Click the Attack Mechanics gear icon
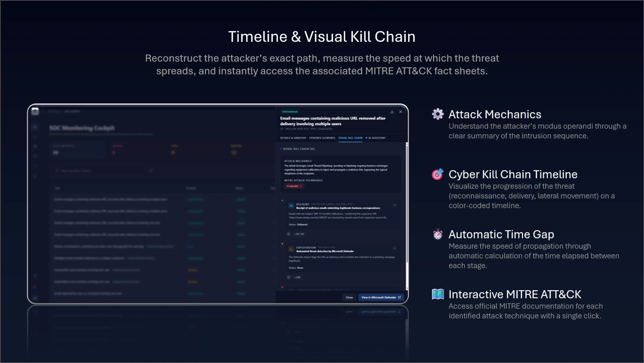The width and height of the screenshot is (644, 363). pos(438,114)
